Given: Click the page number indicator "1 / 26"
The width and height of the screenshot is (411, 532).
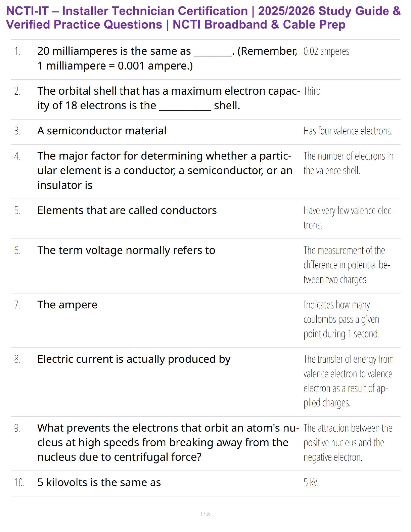Looking at the screenshot, I should [x=205, y=514].
